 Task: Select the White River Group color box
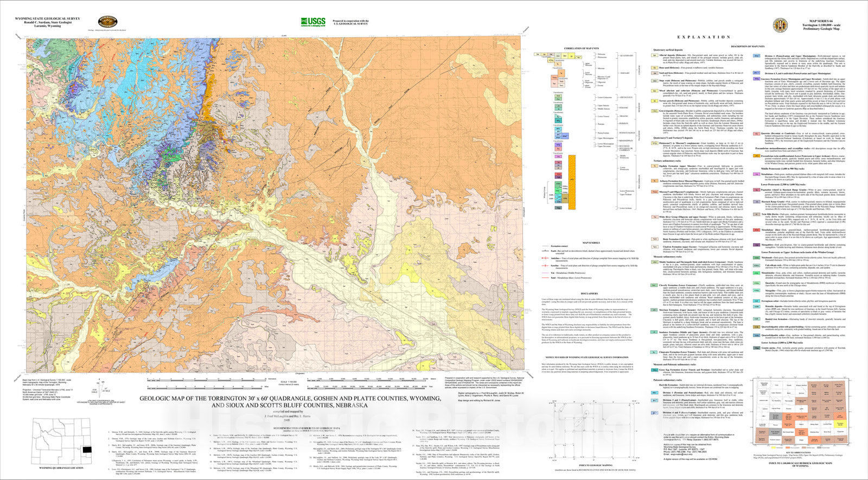click(655, 216)
